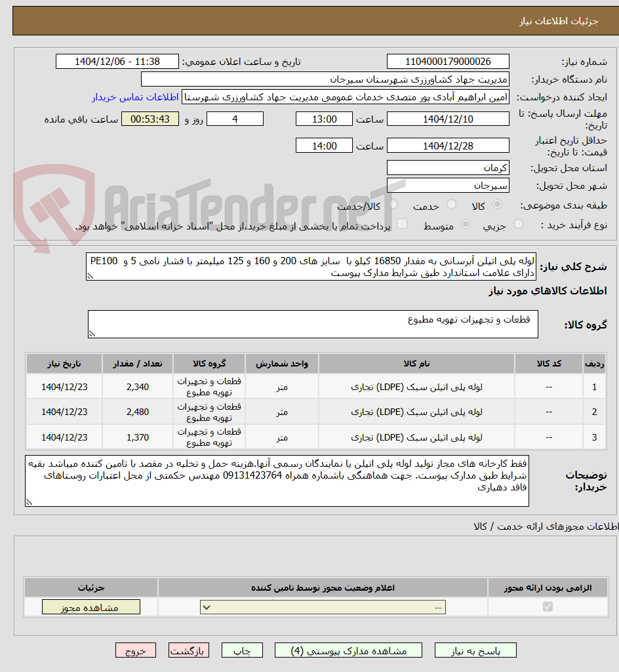Click date 1404/12/23 in row 1

[64, 387]
